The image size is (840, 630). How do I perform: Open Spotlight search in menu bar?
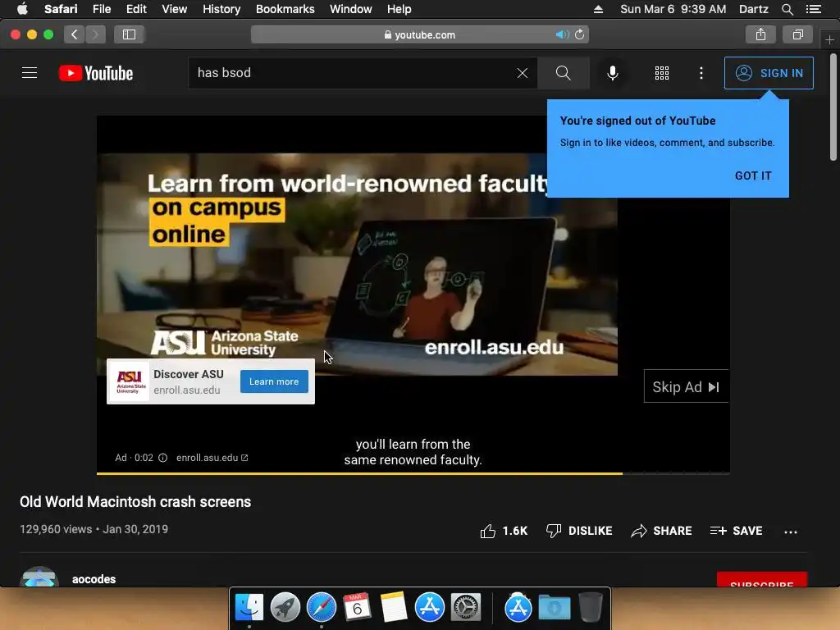pos(787,9)
